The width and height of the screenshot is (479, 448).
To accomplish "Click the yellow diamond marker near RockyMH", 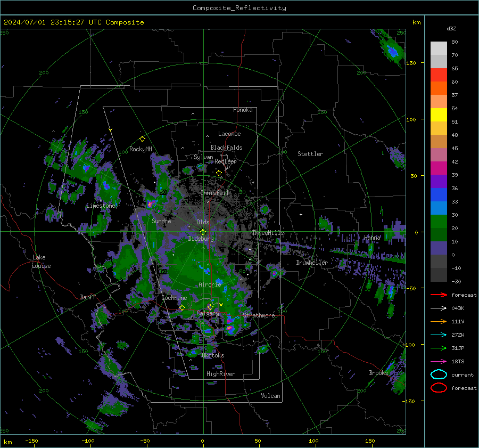I will 142,139.
